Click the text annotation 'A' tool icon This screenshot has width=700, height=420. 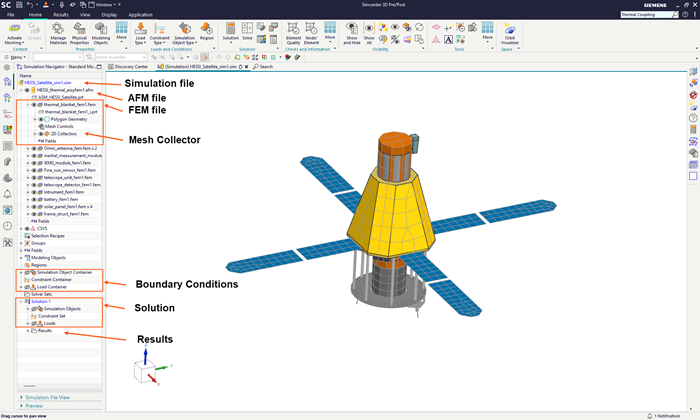point(448,40)
